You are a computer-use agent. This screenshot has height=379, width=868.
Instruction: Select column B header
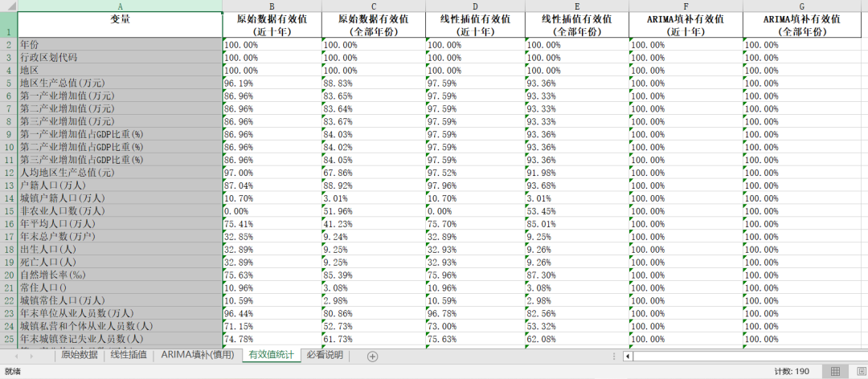point(272,6)
